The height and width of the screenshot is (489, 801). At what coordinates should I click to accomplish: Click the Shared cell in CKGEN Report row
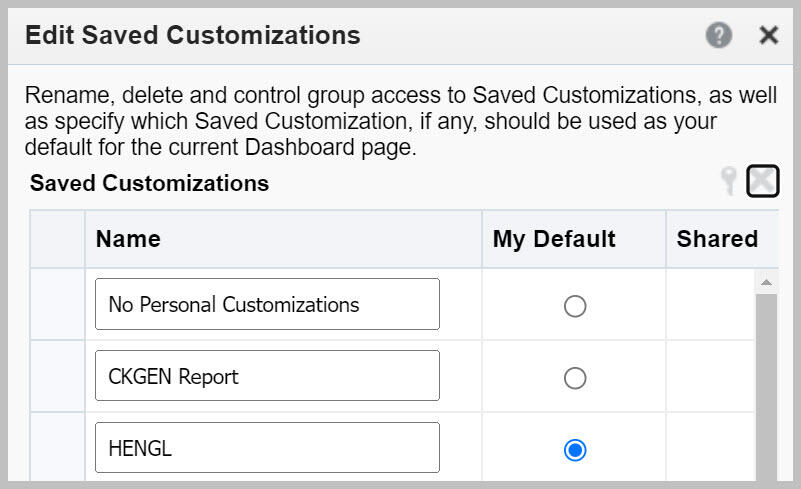[711, 376]
